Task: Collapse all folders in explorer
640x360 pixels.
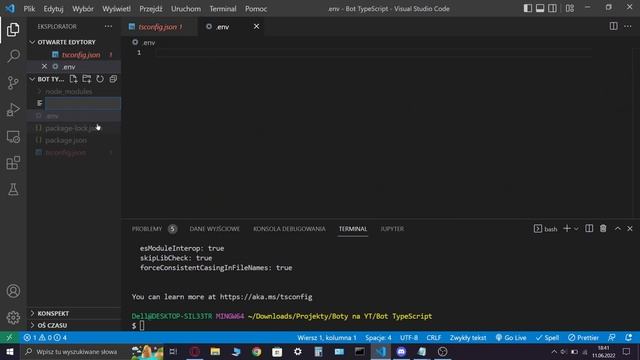Action: (x=113, y=79)
